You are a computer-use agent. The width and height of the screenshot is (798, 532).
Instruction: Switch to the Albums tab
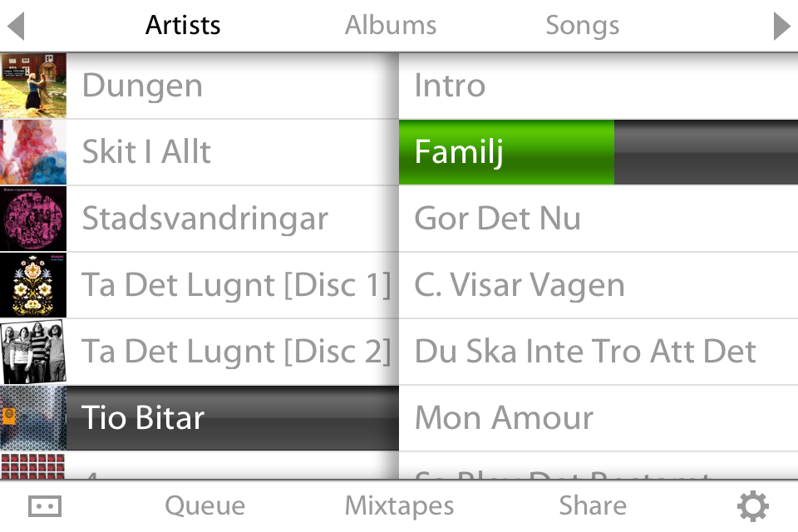pyautogui.click(x=391, y=26)
